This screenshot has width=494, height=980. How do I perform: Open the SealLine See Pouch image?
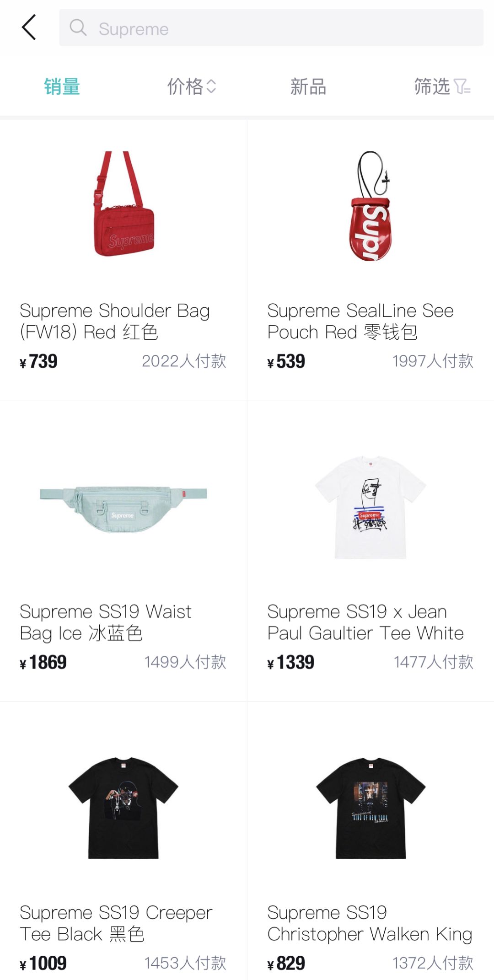370,206
